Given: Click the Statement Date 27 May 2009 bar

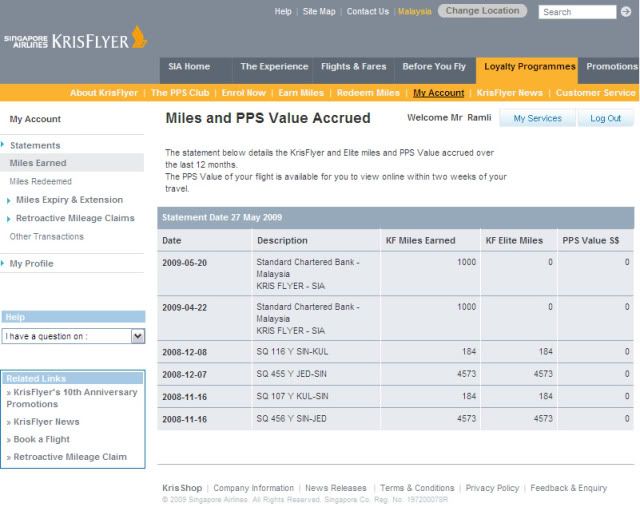Looking at the screenshot, I should coord(396,218).
